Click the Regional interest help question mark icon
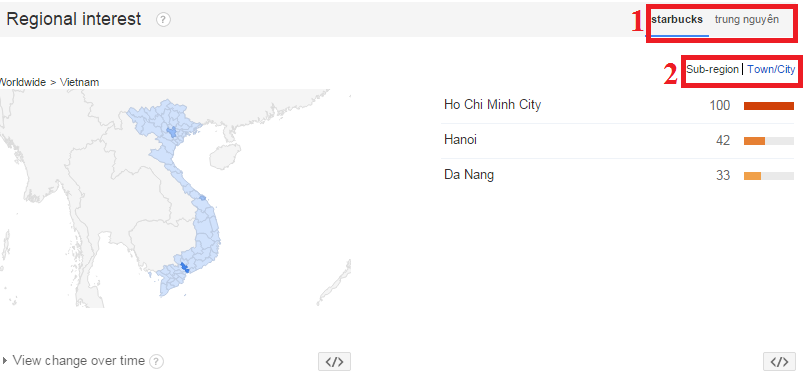The width and height of the screenshot is (807, 379). (163, 20)
